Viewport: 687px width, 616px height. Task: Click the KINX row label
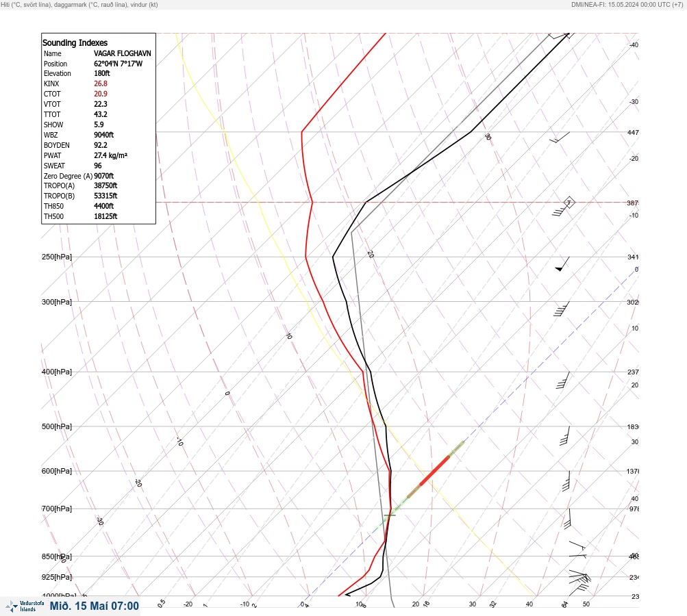[x=51, y=84]
